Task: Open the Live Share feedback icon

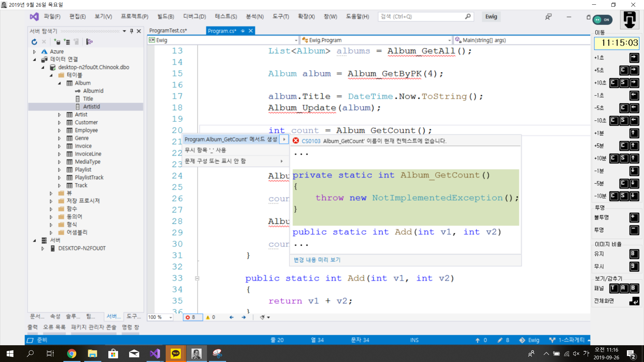Action: pos(548,17)
